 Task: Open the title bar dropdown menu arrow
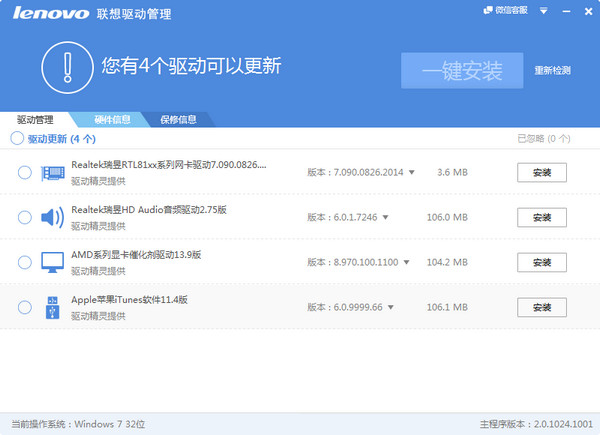coord(544,10)
